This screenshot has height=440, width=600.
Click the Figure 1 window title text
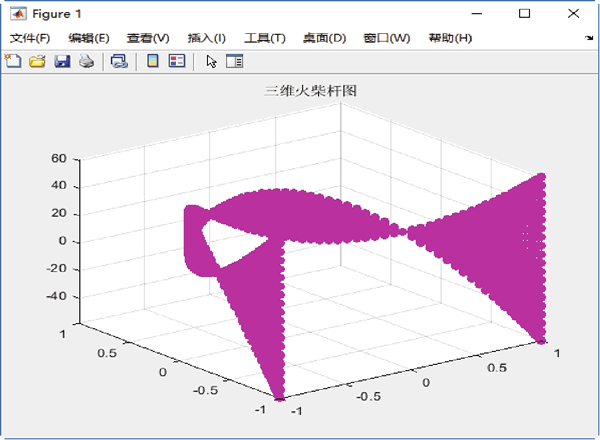(x=57, y=14)
